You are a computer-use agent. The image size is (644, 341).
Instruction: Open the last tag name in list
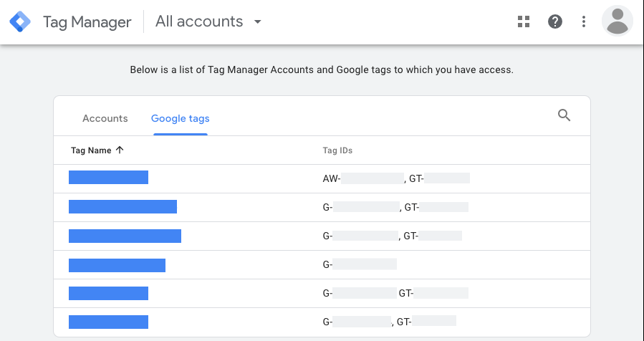pos(108,322)
